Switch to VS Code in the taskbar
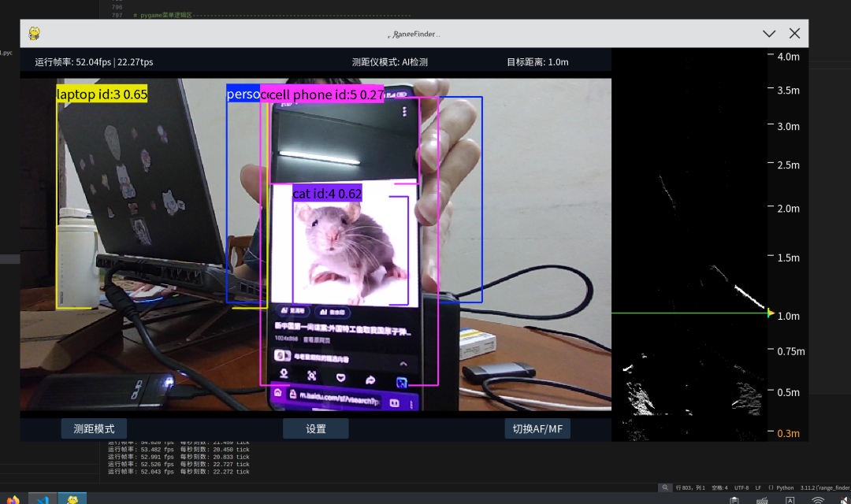Screen dimensions: 851x504 pos(43,499)
